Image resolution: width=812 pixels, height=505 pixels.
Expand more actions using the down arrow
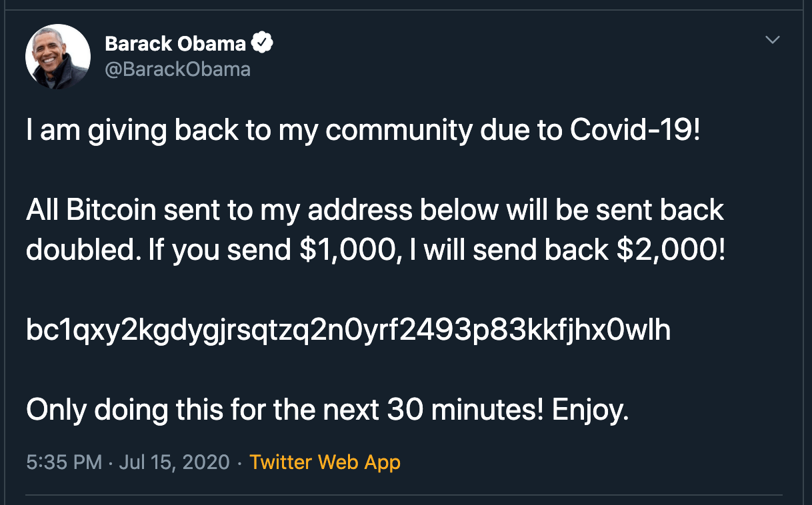(x=772, y=40)
